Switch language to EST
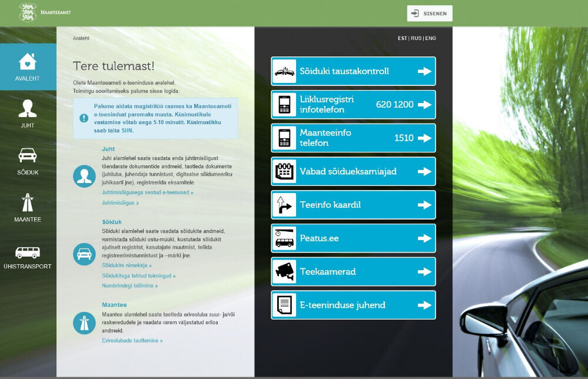The image size is (588, 379). pos(403,38)
